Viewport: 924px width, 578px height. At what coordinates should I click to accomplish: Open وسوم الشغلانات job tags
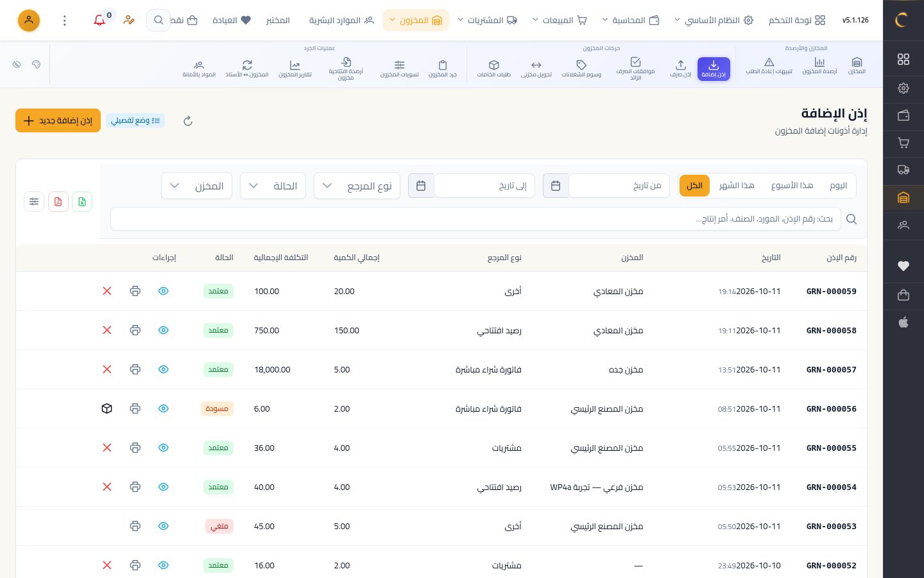click(x=581, y=69)
